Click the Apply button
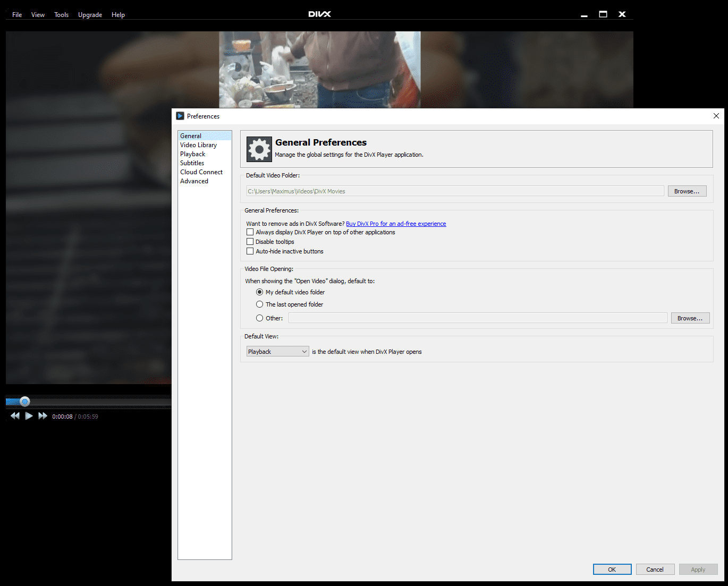Viewport: 728px width, 586px height. [x=698, y=570]
